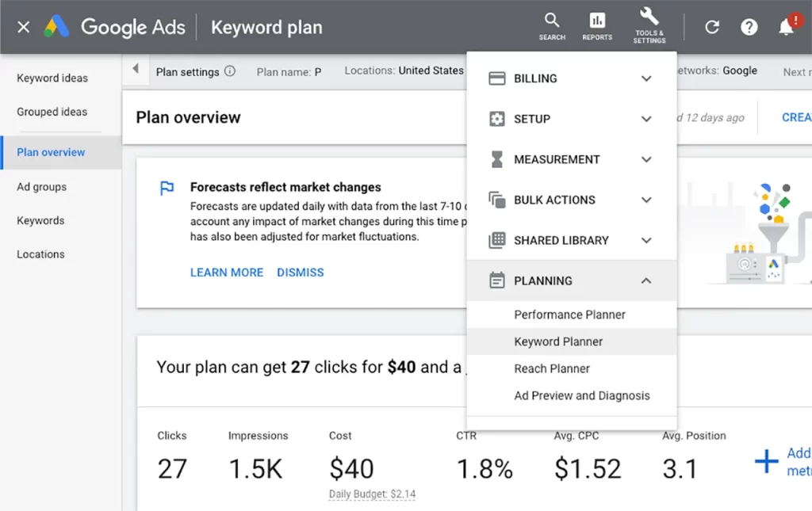Click the Cost value $40
The height and width of the screenshot is (511, 812).
(x=351, y=469)
